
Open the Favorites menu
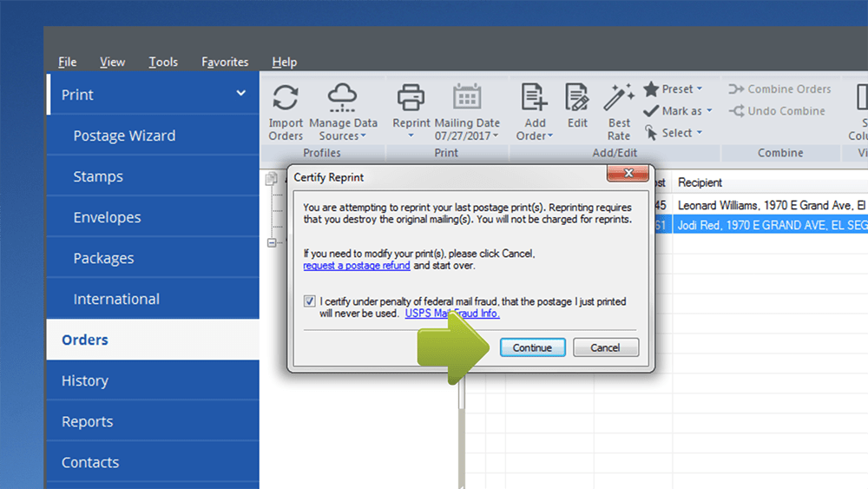(225, 62)
